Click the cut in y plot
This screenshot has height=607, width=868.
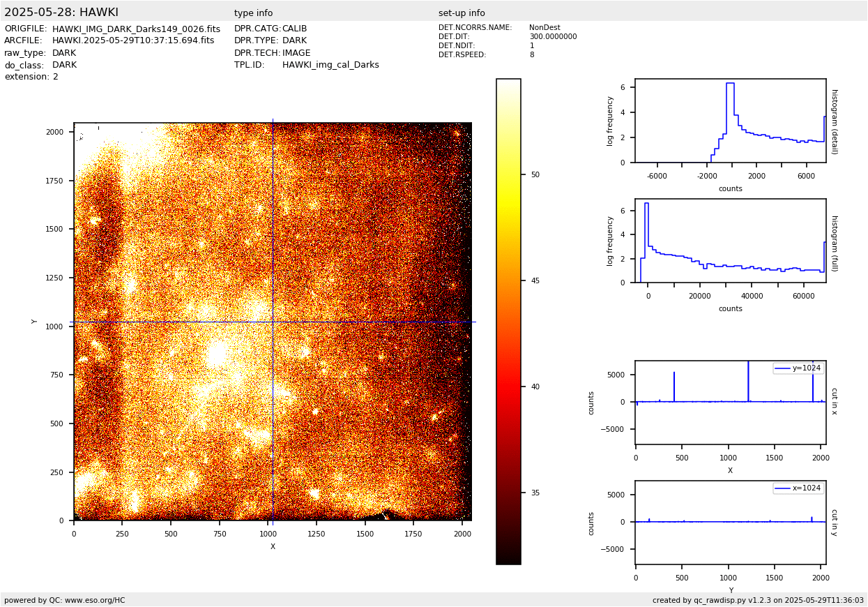click(730, 523)
